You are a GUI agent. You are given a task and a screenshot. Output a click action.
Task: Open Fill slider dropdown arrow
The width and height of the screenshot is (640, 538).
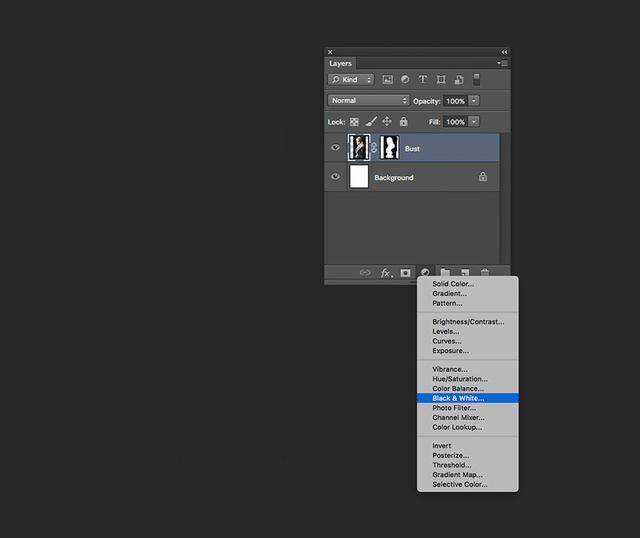[474, 122]
